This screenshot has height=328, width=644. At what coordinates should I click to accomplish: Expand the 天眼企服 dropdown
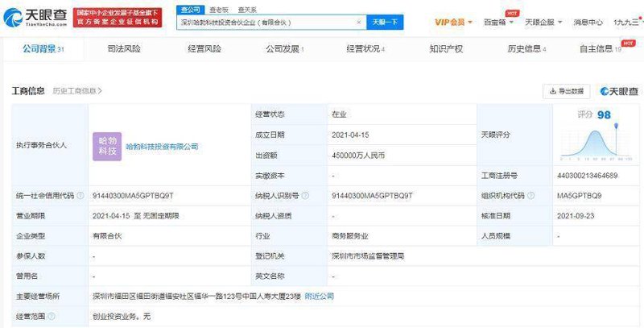click(x=543, y=23)
